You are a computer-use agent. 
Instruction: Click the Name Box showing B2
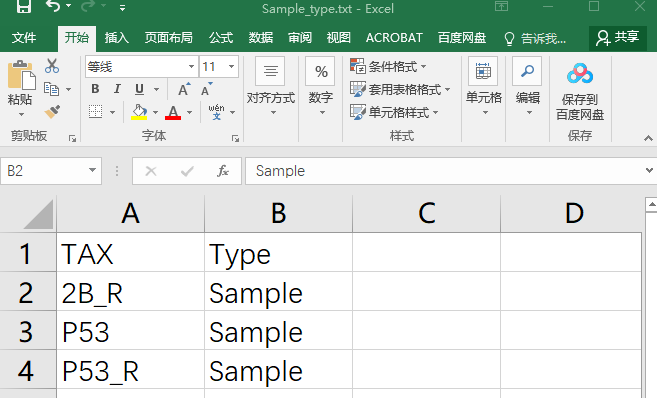click(45, 171)
